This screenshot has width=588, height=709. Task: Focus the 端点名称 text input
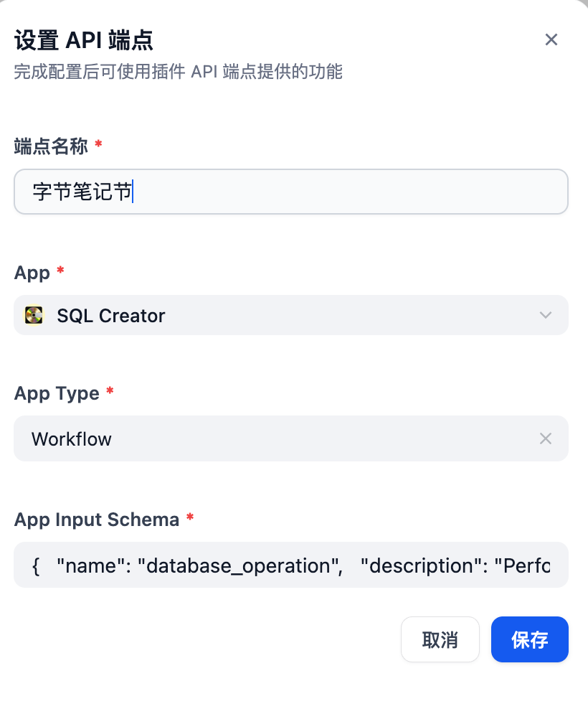point(291,192)
